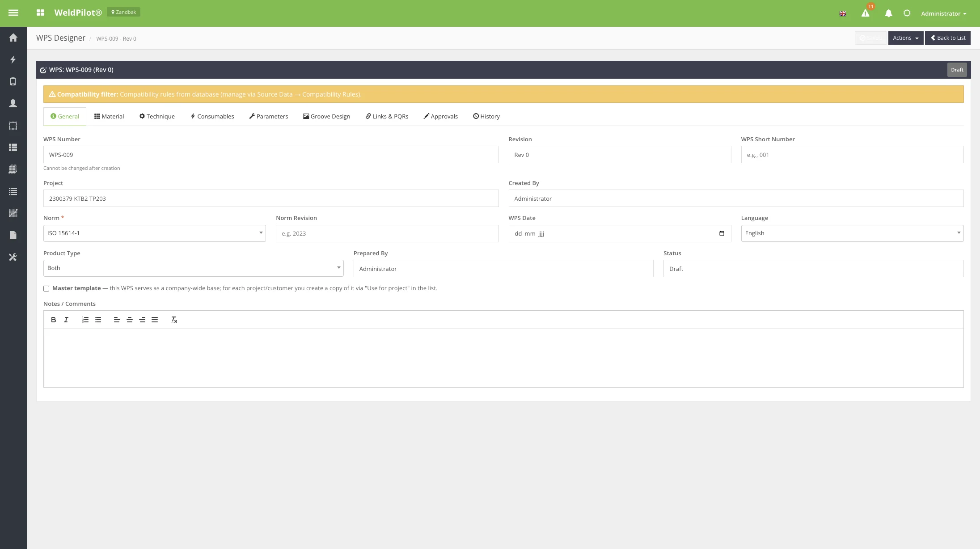
Task: Open the lightning bolt sidebar section
Action: point(13,59)
